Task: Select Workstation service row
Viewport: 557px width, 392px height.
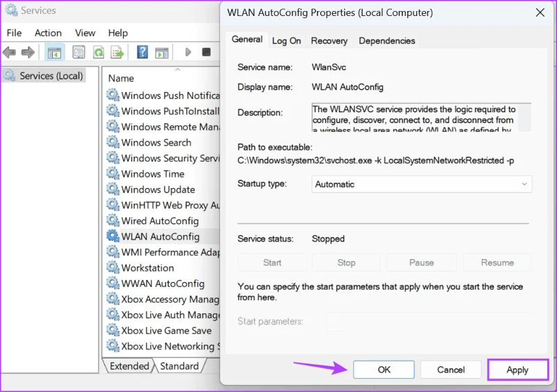Action: [163, 267]
